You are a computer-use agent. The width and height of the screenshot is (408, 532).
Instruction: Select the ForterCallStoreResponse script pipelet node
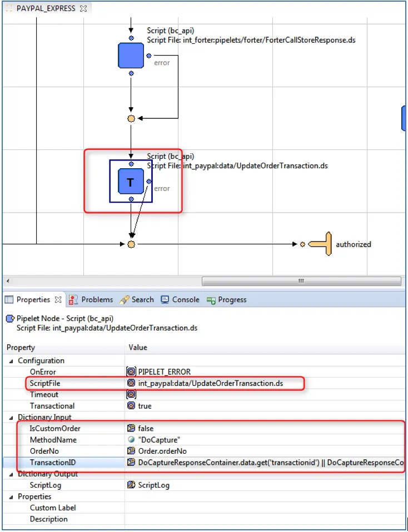click(x=131, y=56)
